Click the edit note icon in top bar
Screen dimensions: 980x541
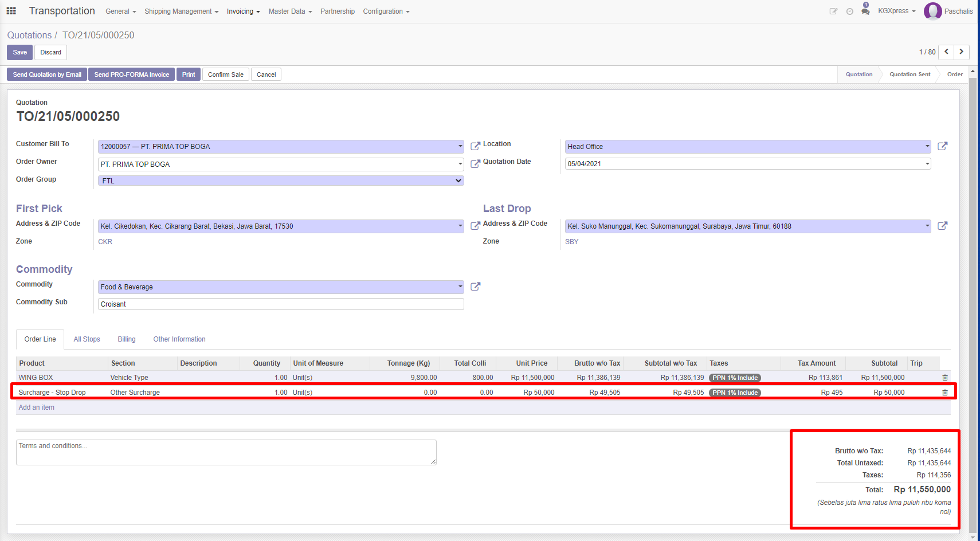[833, 11]
